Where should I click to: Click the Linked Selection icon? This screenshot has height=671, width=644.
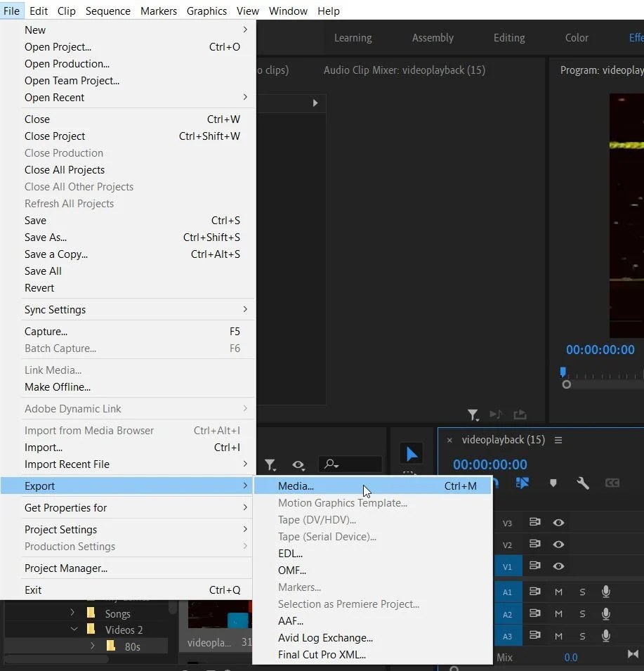(x=523, y=483)
